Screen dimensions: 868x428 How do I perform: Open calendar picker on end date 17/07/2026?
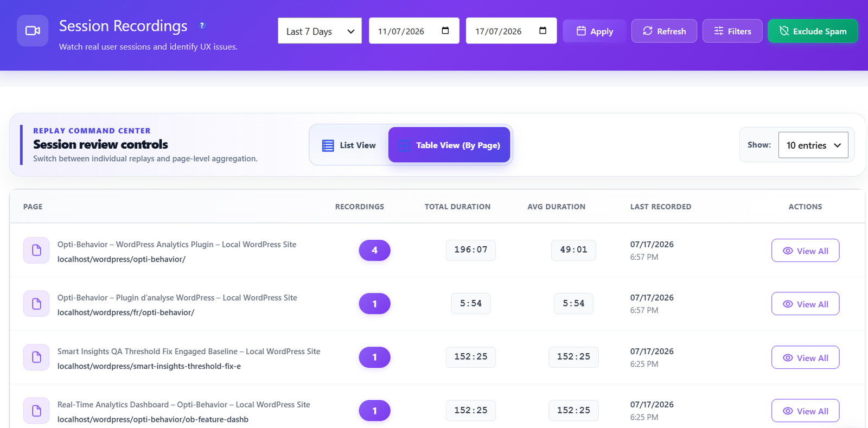point(542,30)
